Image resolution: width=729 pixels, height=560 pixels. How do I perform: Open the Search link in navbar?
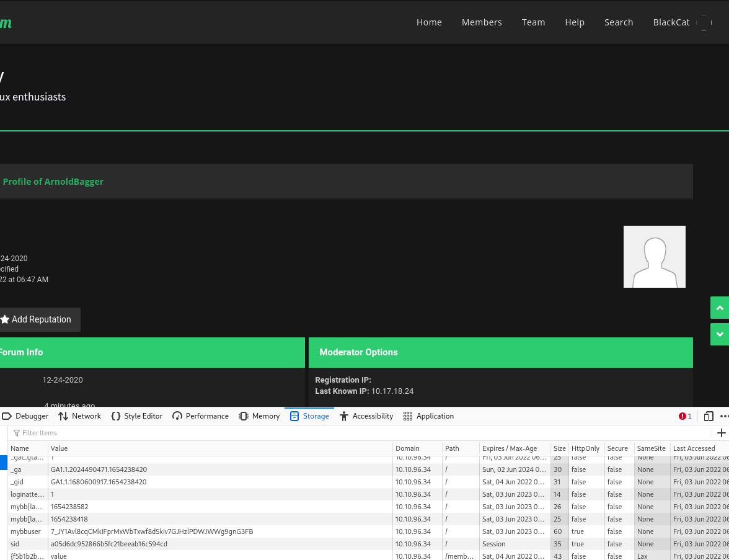(619, 22)
